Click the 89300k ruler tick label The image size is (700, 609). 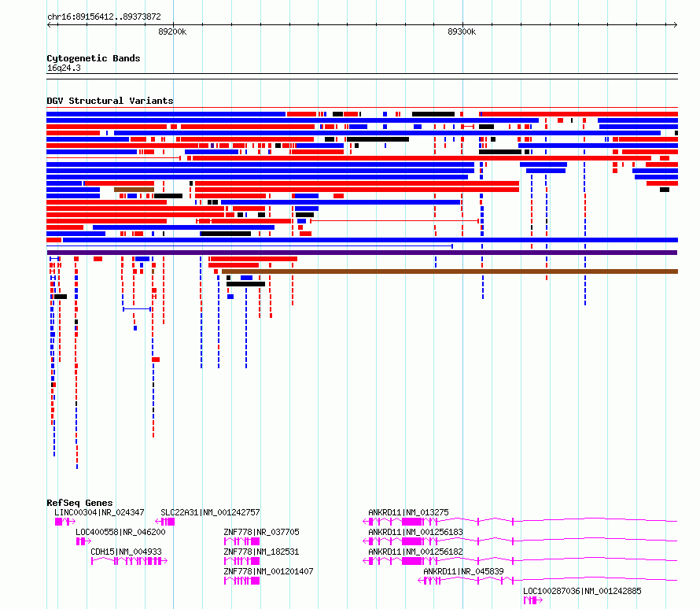click(462, 31)
